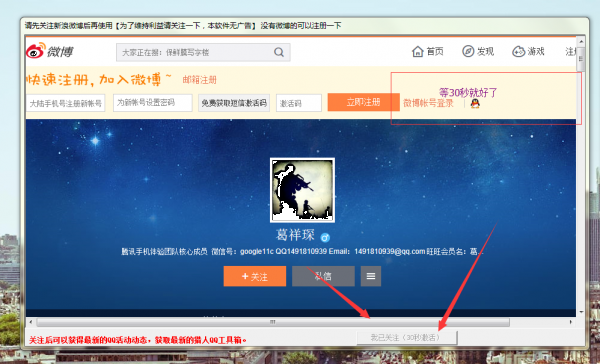Click the 游戏 nav label
The image size is (600, 364).
(536, 51)
